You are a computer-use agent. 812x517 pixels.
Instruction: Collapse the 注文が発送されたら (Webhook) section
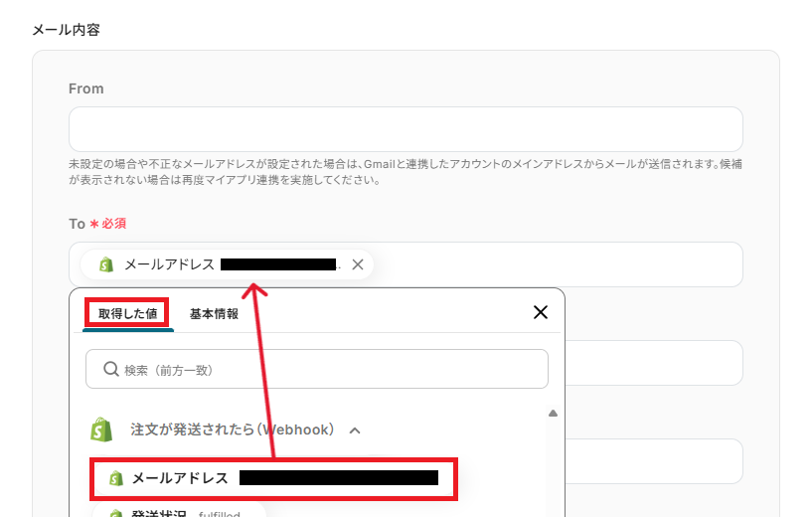click(x=355, y=431)
